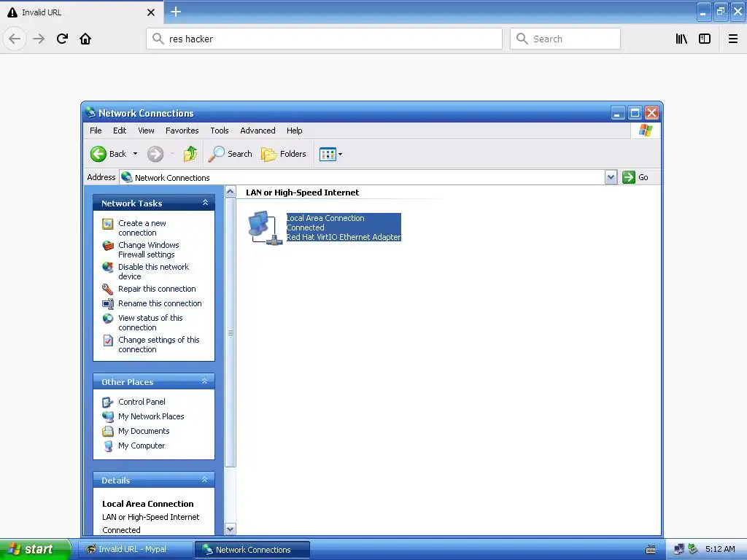Click the Rename connection icon
This screenshot has height=560, width=747.
click(x=108, y=304)
